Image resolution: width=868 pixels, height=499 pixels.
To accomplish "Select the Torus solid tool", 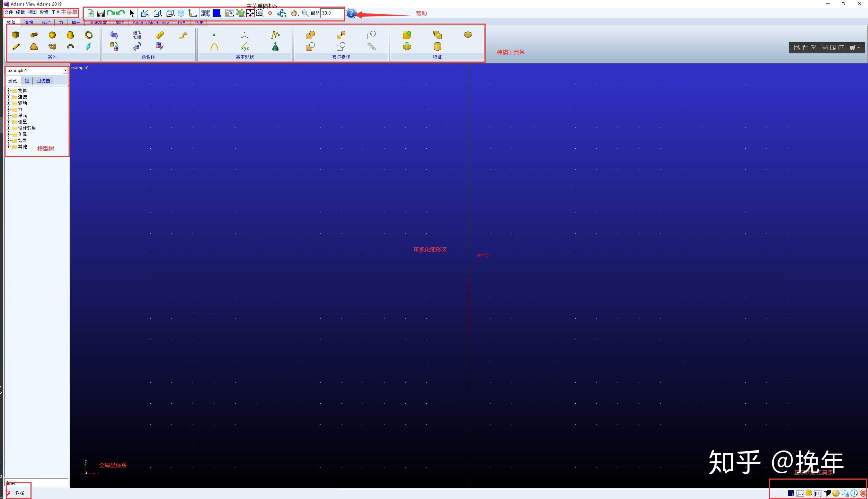I will [x=89, y=35].
